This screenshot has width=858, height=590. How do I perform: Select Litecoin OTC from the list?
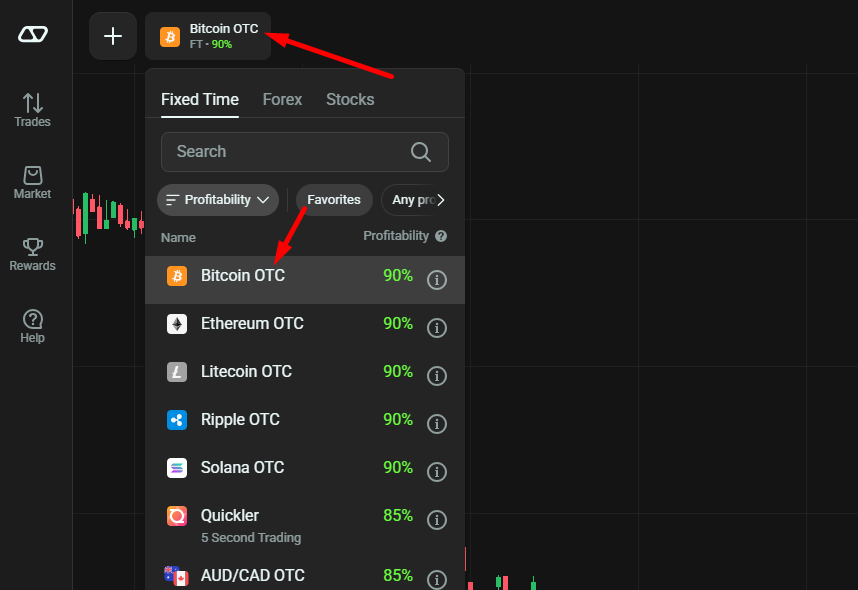click(305, 375)
